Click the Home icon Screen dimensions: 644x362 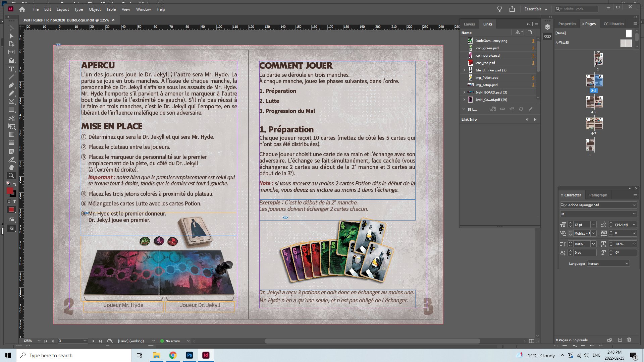click(22, 9)
